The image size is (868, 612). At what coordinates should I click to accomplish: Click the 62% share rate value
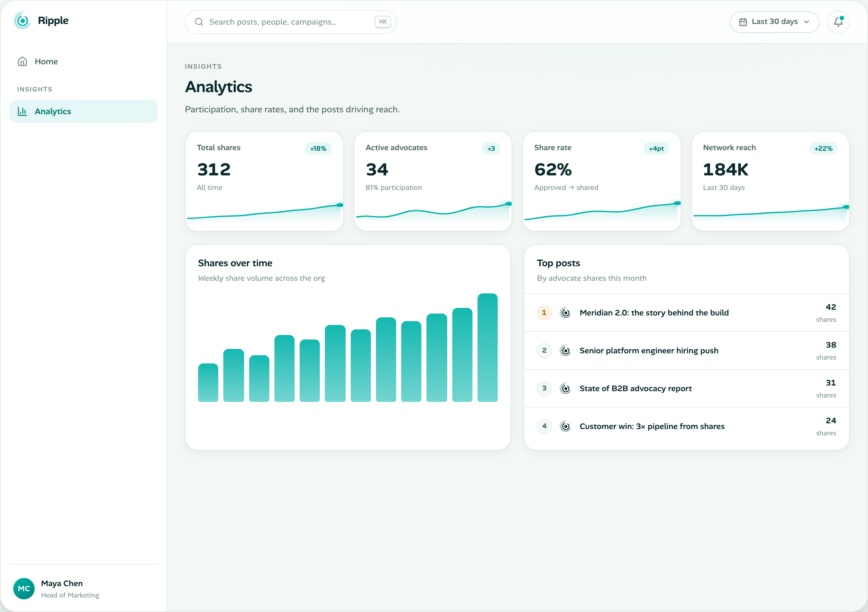pyautogui.click(x=553, y=169)
